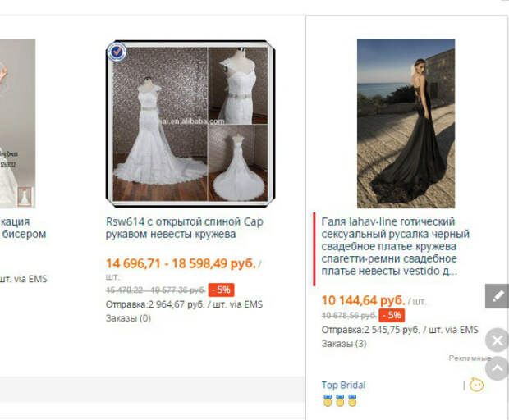
Task: Open the Rsw614 white lace dress title
Action: [x=185, y=228]
